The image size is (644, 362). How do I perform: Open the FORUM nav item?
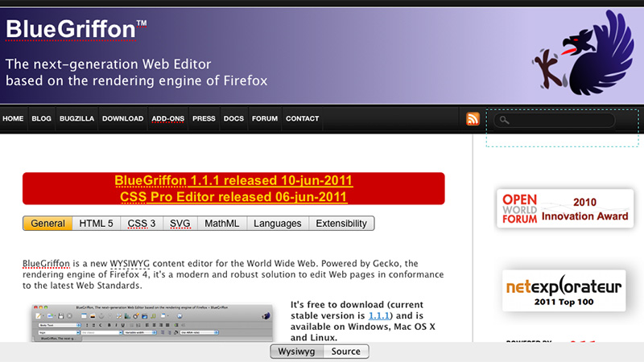[x=265, y=118]
